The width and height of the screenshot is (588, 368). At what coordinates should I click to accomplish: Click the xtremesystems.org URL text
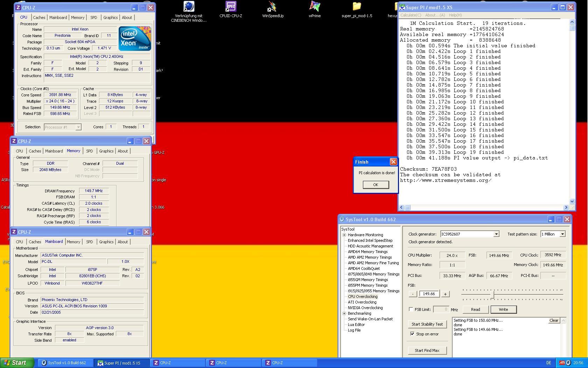click(446, 180)
